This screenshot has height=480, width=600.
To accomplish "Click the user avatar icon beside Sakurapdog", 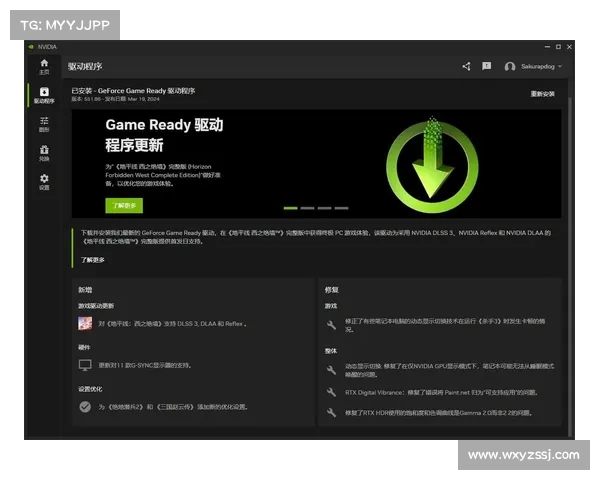I will click(510, 67).
